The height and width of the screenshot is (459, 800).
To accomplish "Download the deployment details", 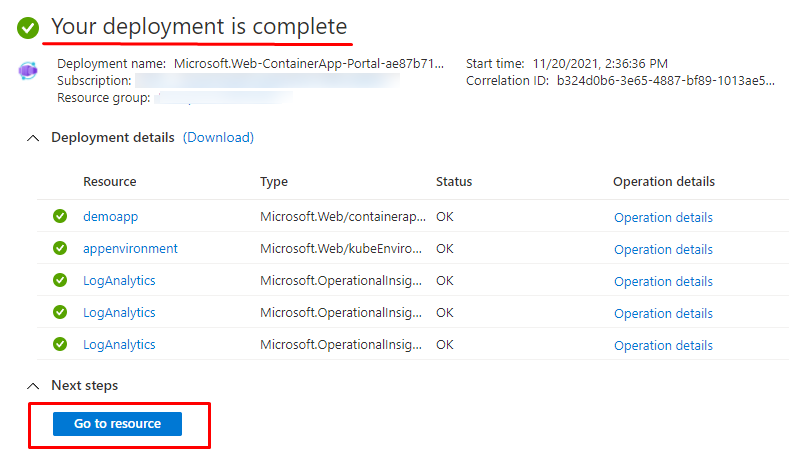I will (218, 137).
